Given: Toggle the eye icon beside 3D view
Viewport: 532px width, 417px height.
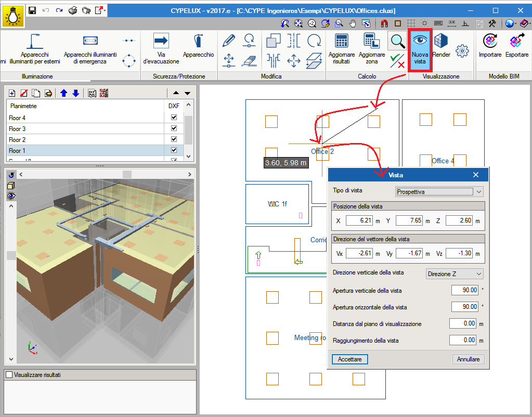Looking at the screenshot, I should coord(11,196).
